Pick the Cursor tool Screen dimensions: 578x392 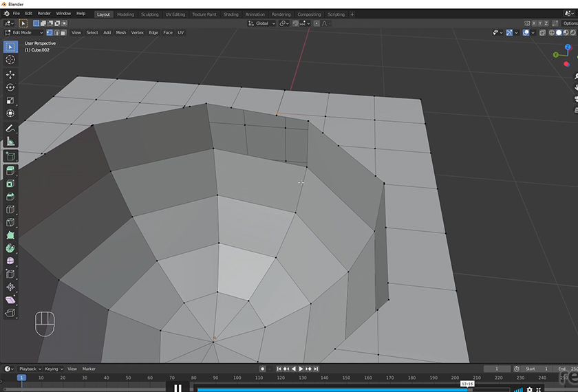(x=10, y=60)
